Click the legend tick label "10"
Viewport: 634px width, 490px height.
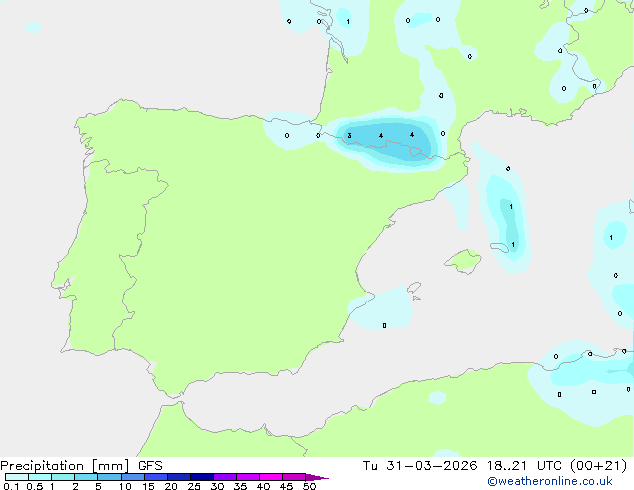point(125,486)
